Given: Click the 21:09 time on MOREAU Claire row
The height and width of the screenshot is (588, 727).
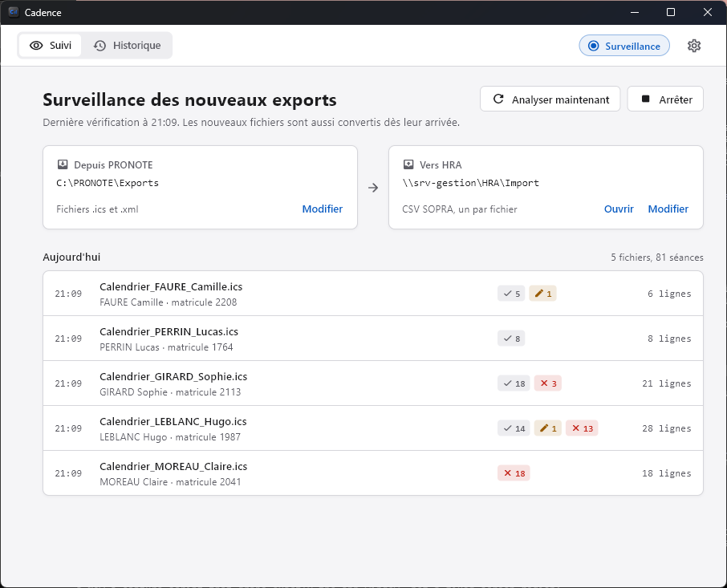Looking at the screenshot, I should click(x=68, y=473).
